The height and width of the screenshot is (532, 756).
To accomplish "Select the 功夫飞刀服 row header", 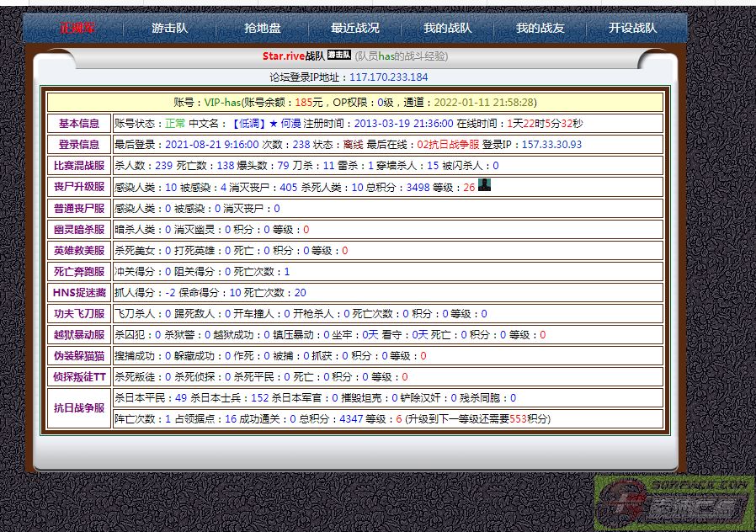I will pos(79,314).
